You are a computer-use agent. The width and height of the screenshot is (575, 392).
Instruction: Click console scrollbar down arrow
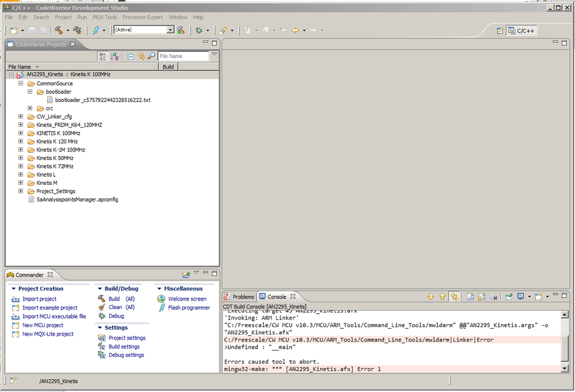pyautogui.click(x=565, y=368)
